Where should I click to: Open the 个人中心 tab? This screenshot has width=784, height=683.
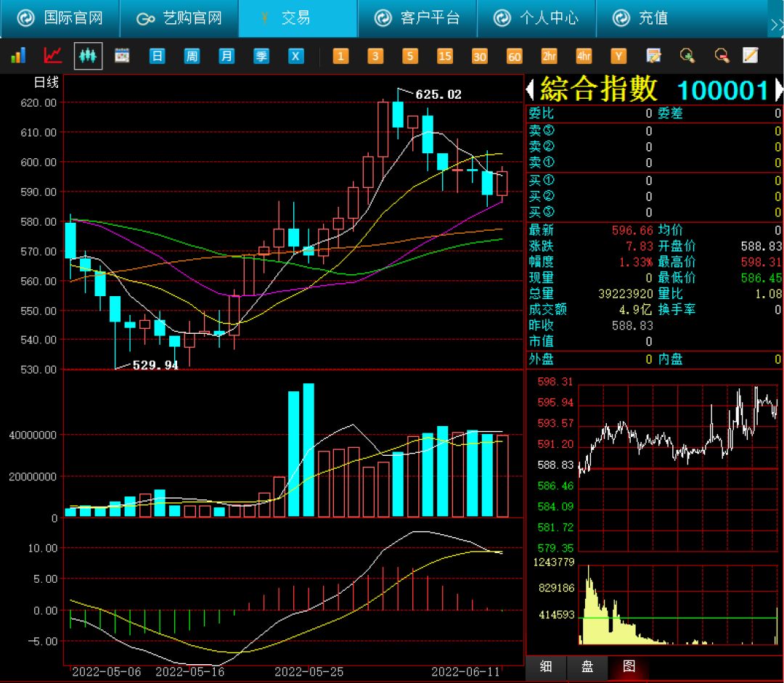[536, 18]
